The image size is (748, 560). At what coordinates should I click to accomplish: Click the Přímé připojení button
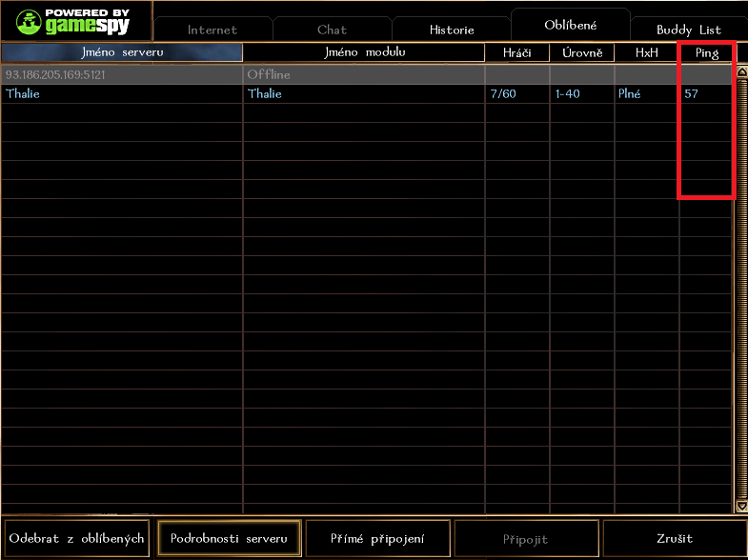[x=378, y=539]
